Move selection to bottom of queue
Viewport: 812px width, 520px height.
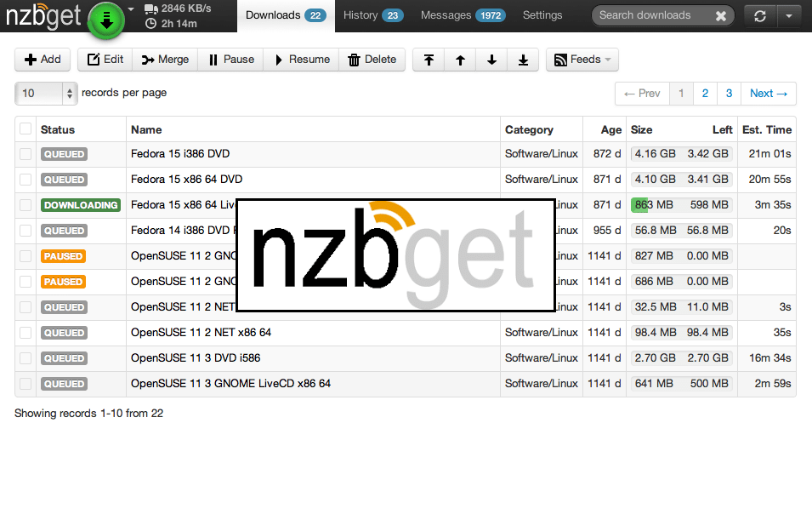click(524, 60)
